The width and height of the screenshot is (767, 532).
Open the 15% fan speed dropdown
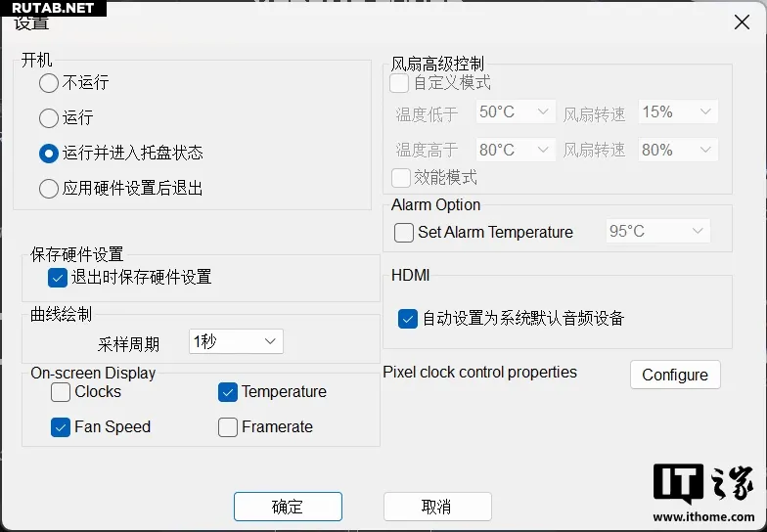(678, 111)
